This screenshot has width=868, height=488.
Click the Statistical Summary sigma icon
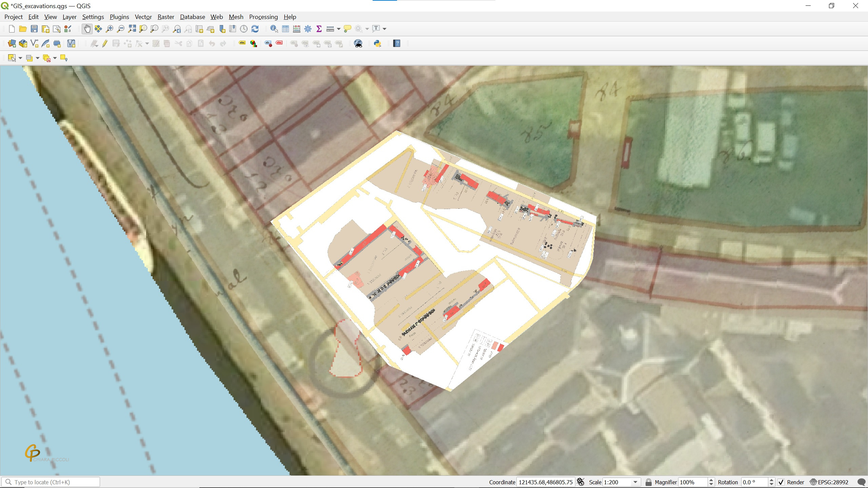pos(319,29)
